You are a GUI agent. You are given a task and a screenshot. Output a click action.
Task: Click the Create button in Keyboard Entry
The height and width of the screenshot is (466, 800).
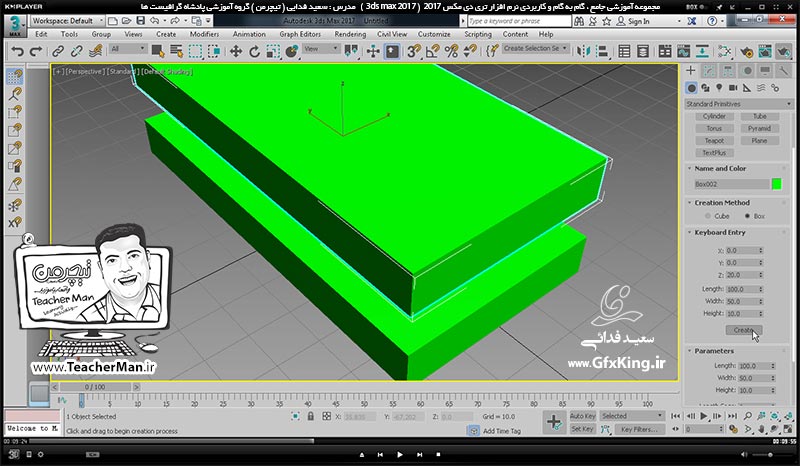744,330
